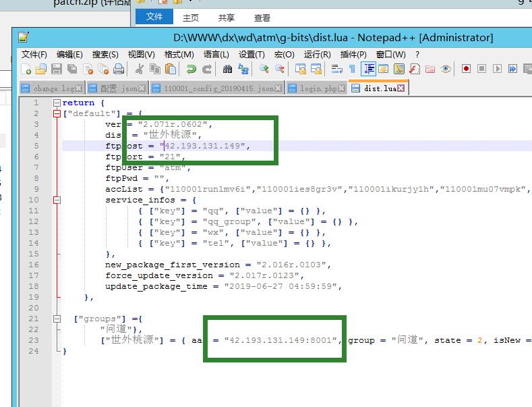
Task: Switch to the login.php tab
Action: pyautogui.click(x=318, y=88)
